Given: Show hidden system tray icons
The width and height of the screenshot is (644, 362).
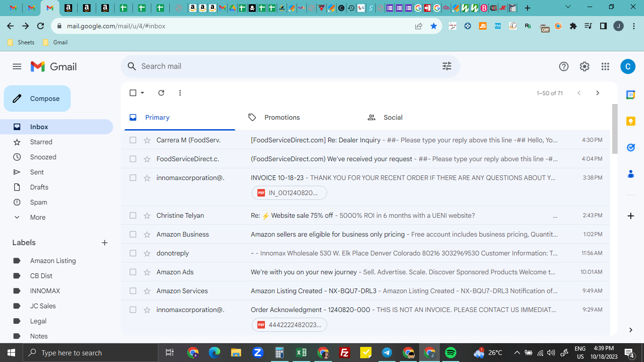Looking at the screenshot, I should click(517, 353).
